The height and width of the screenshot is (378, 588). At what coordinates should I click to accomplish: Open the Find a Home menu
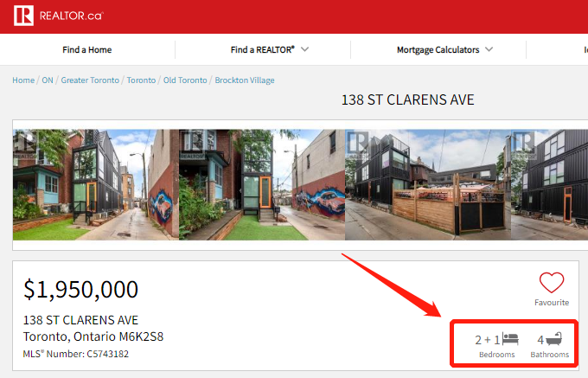click(87, 50)
